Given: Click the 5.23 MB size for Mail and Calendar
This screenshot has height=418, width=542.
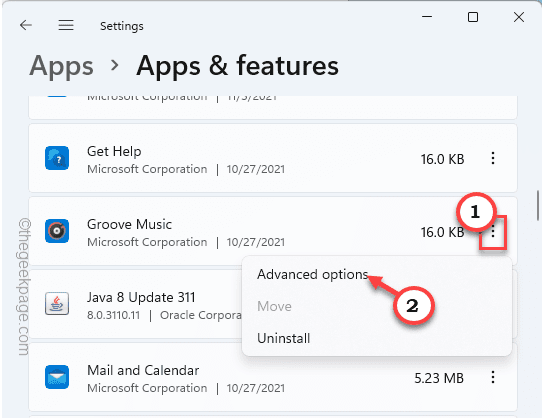Looking at the screenshot, I should [439, 378].
